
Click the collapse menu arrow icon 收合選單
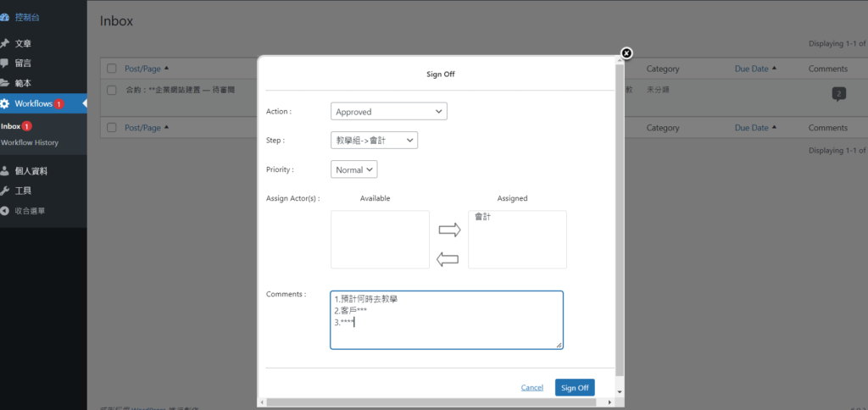(5, 210)
